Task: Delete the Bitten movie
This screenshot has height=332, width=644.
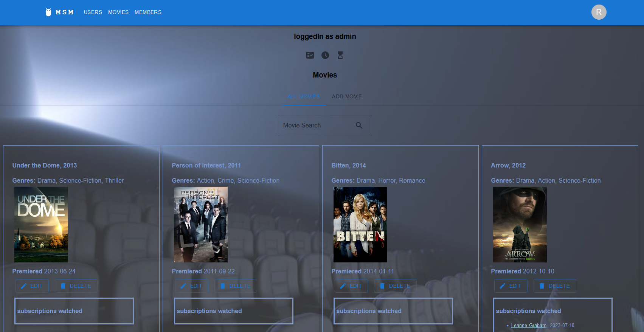Action: click(x=395, y=286)
